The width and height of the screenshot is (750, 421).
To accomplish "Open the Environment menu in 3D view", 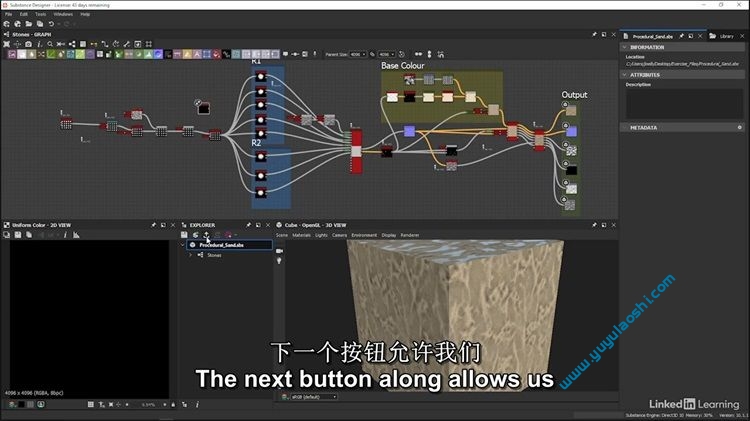I will tap(364, 235).
